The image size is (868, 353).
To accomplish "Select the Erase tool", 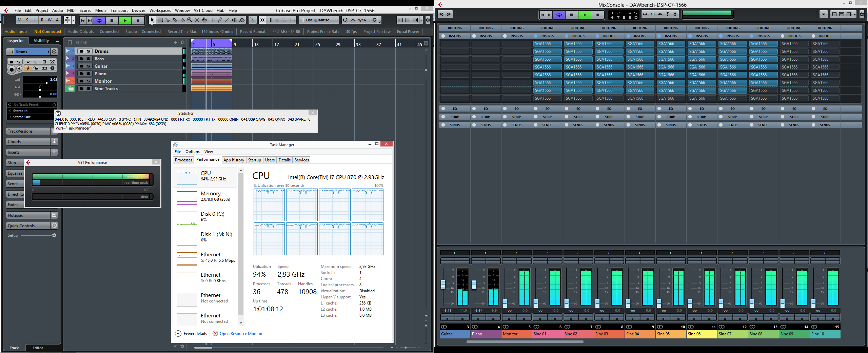I will (182, 20).
